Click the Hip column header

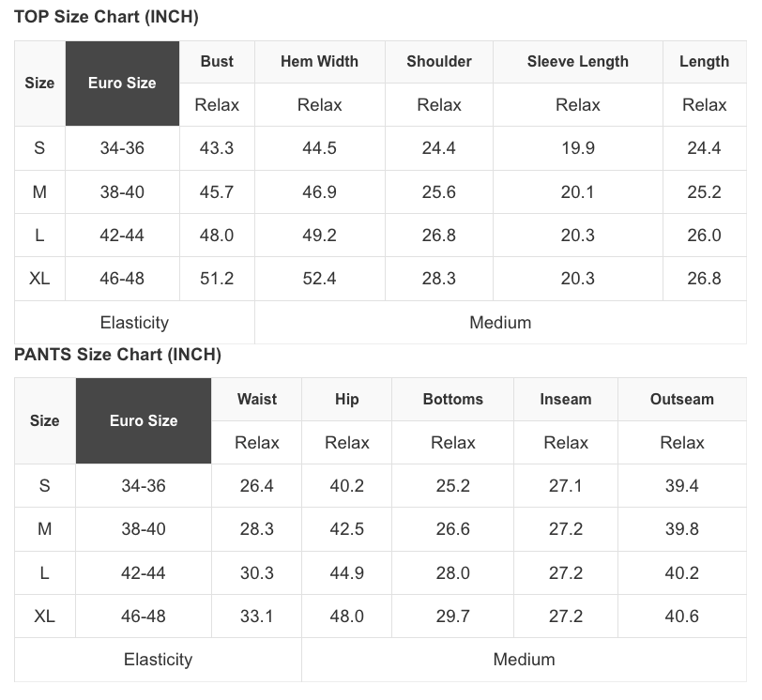(347, 400)
